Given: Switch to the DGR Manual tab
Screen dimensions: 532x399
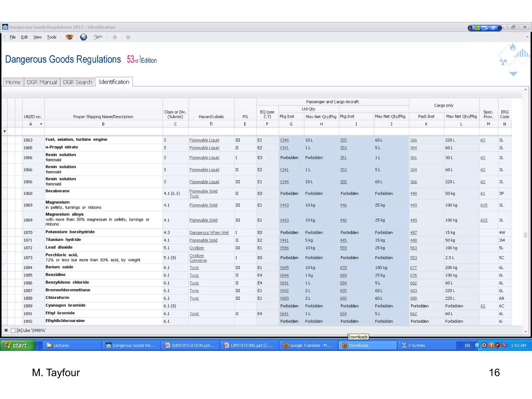Looking at the screenshot, I should tap(42, 82).
